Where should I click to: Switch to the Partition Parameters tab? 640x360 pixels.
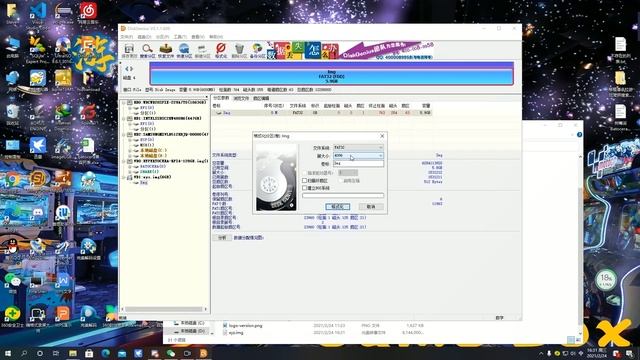[x=221, y=98]
